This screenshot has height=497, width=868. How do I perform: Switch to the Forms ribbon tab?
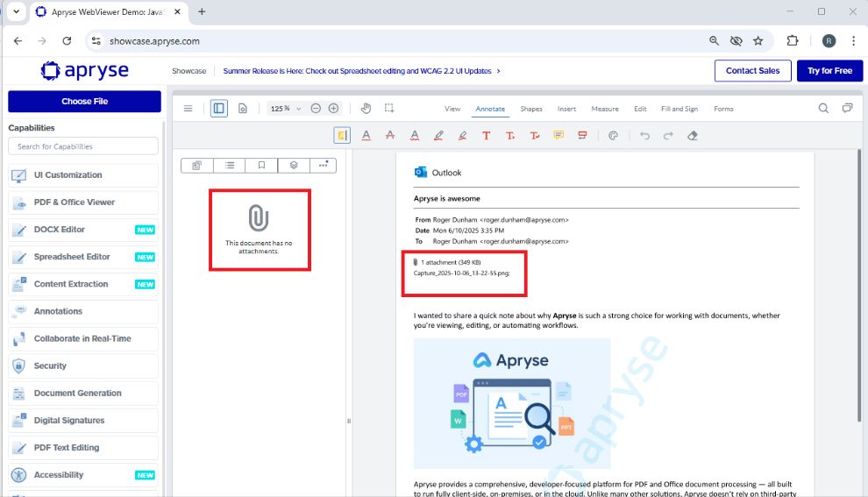723,109
